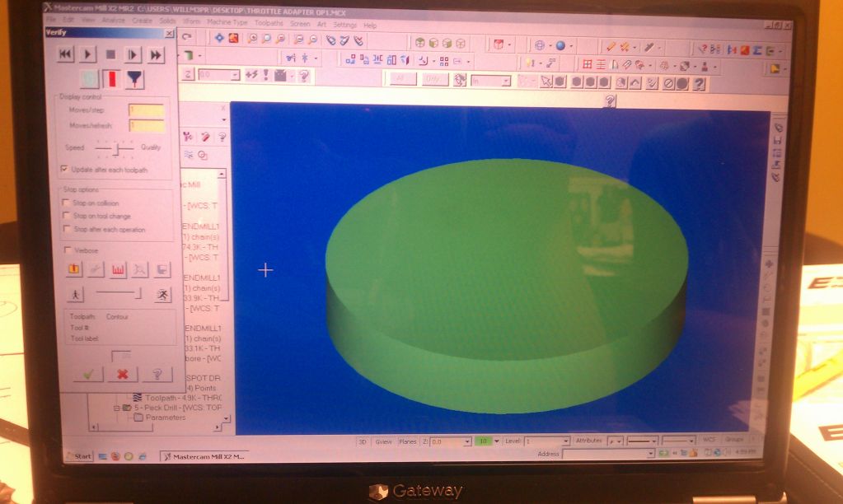Open the Settings menu
843x504 pixels.
pyautogui.click(x=344, y=25)
